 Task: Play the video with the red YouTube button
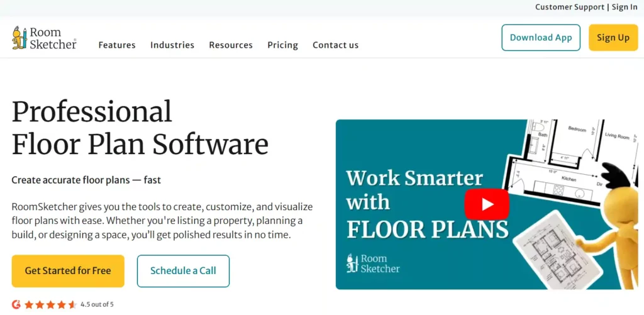[x=487, y=204]
